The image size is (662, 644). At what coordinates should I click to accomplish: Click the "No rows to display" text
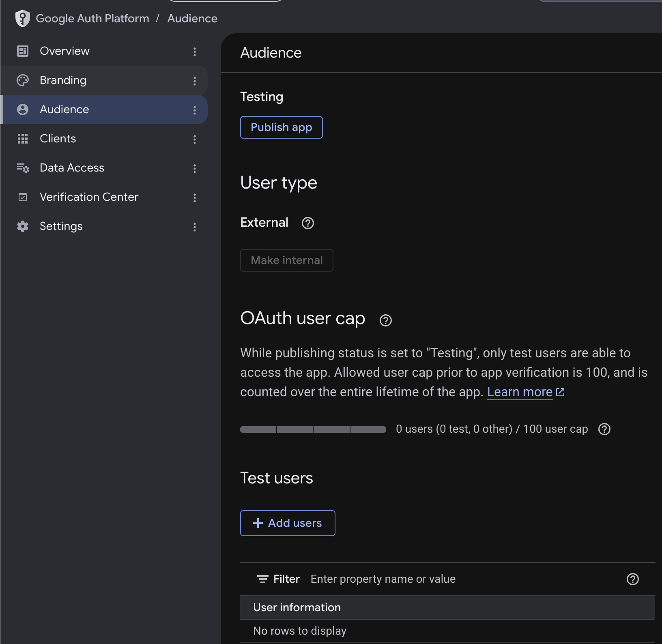coord(300,631)
